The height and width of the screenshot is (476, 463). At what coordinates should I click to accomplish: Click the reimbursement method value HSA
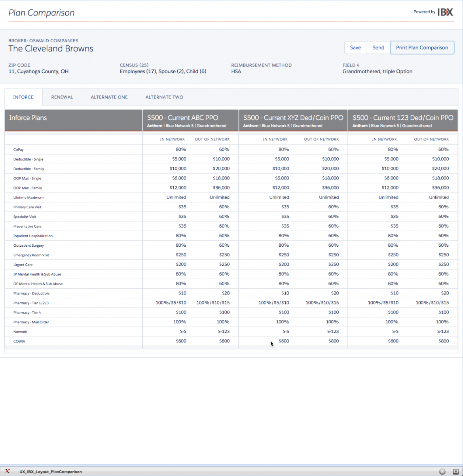pyautogui.click(x=236, y=72)
